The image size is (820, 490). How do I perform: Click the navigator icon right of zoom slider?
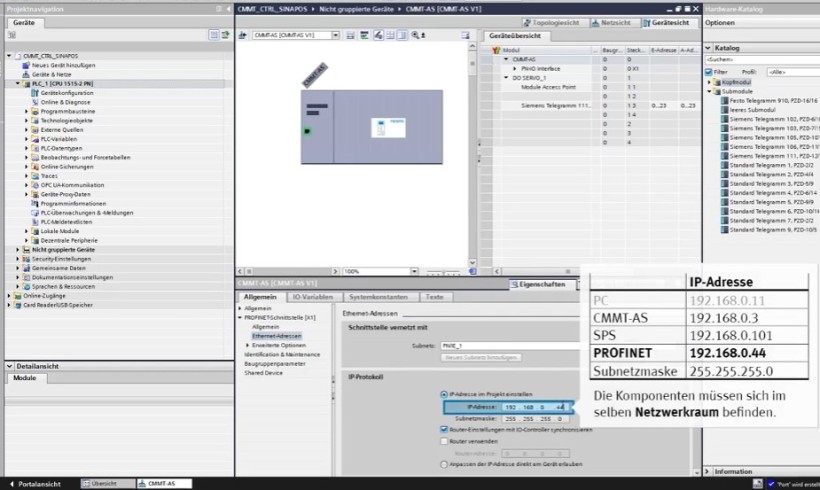click(x=472, y=271)
